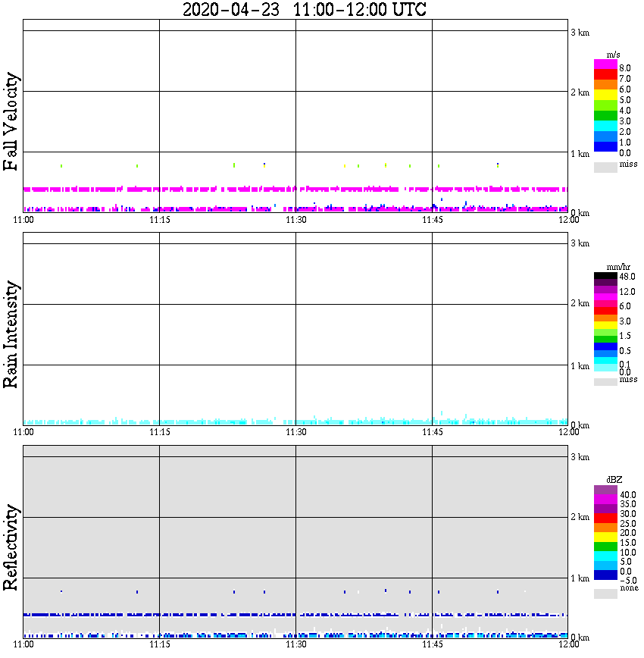
Task: Click the "1.5" value in mm/hr legend
Action: pos(625,336)
